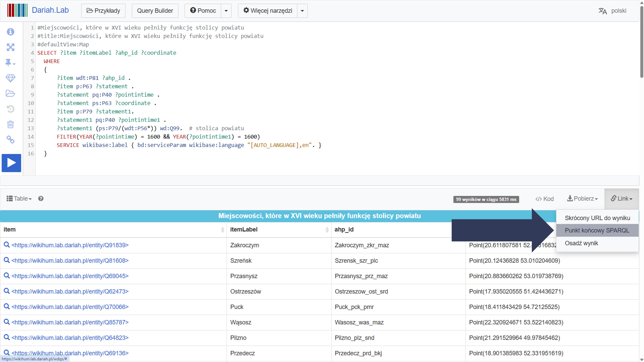Open the Table view dropdown
This screenshot has height=362, width=644.
[x=19, y=198]
